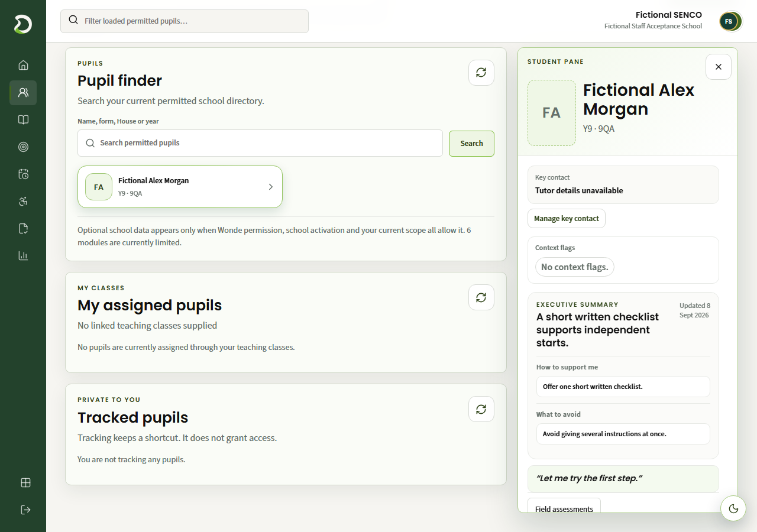Refresh the My assigned pupils card
This screenshot has width=757, height=532.
481,297
